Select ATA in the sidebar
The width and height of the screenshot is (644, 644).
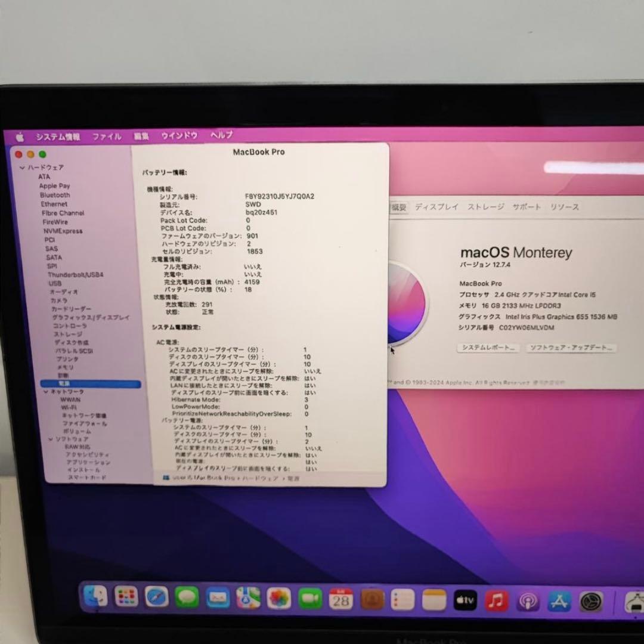click(x=44, y=177)
